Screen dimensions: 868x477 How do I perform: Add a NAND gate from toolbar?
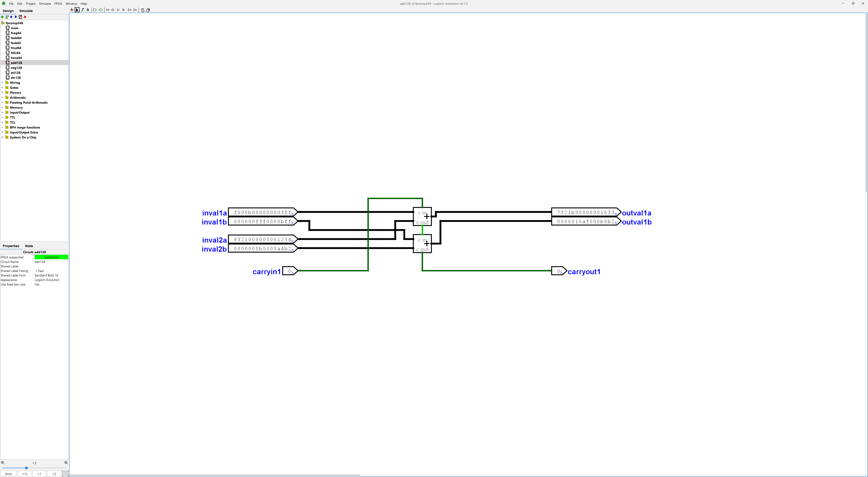129,10
